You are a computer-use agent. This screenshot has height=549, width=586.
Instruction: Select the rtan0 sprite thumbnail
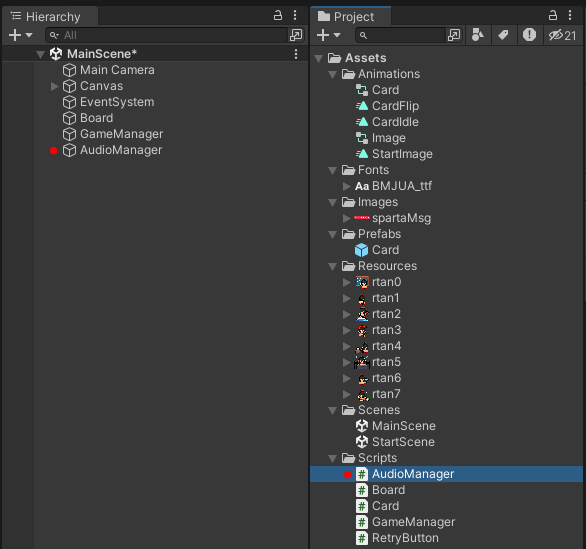362,282
